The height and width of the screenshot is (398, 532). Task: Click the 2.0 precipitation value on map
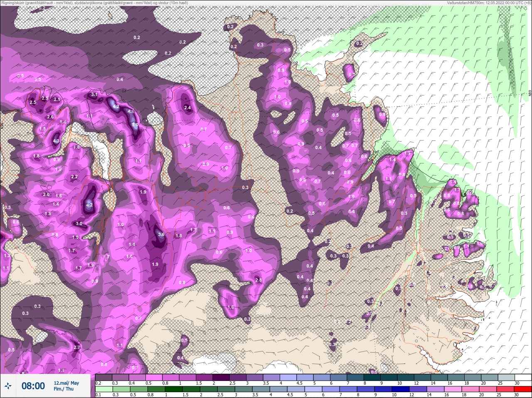(46, 195)
